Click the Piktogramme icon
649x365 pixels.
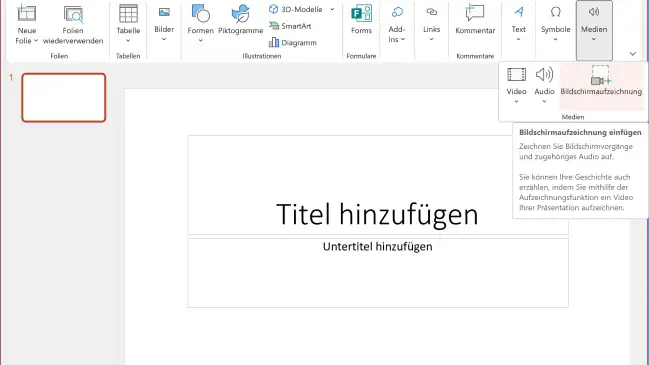pos(240,14)
